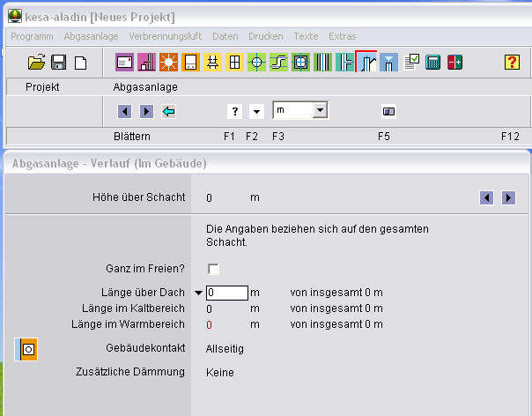The image size is (532, 416).
Task: Click the Länge über Dach input field
Action: click(226, 293)
